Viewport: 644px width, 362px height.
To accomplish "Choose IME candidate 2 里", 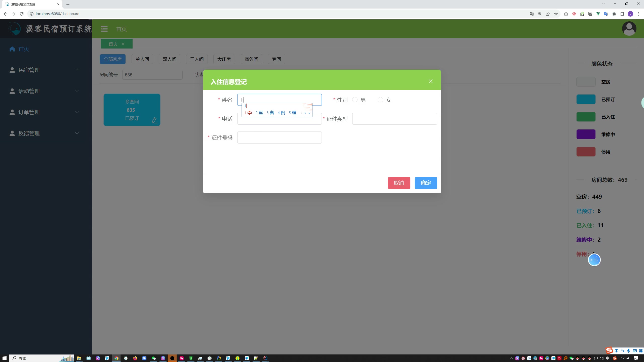I will (x=259, y=113).
